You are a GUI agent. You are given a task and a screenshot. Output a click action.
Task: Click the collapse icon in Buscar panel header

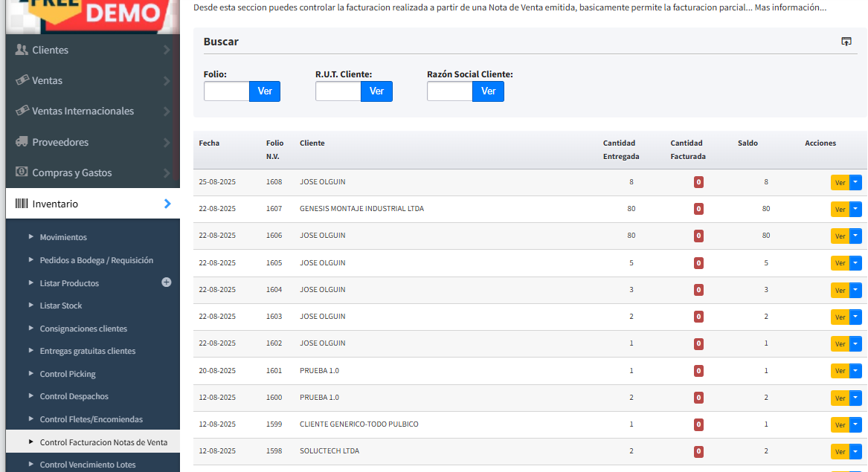coord(846,42)
